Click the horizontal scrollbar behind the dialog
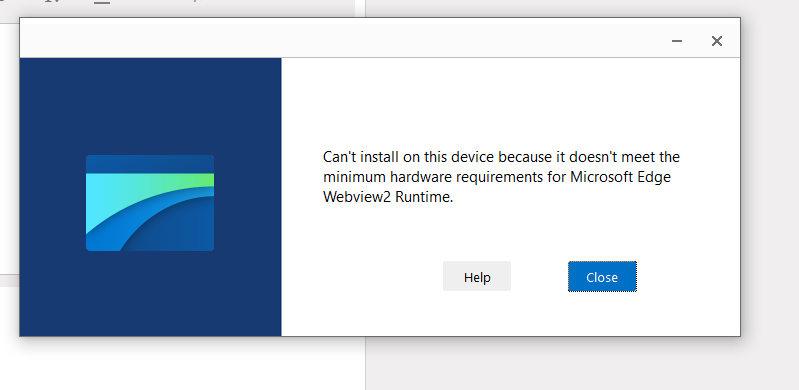799x390 pixels. [9, 280]
